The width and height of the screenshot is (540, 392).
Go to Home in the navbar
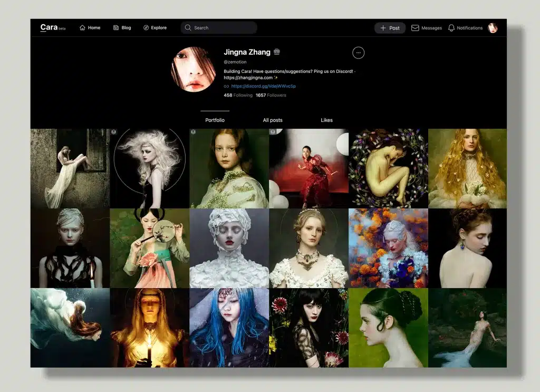[90, 28]
